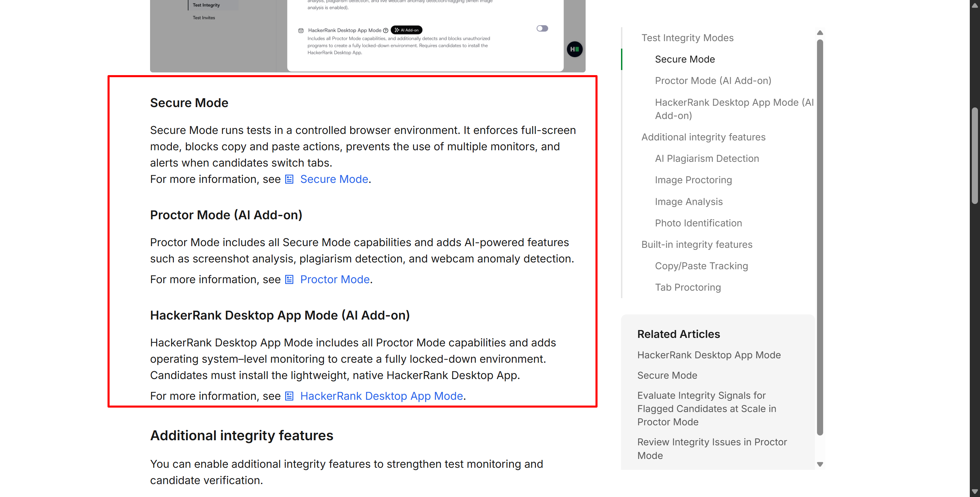Click the page scrollbar thumb
Screen dimensions: 980x497
[x=975, y=156]
